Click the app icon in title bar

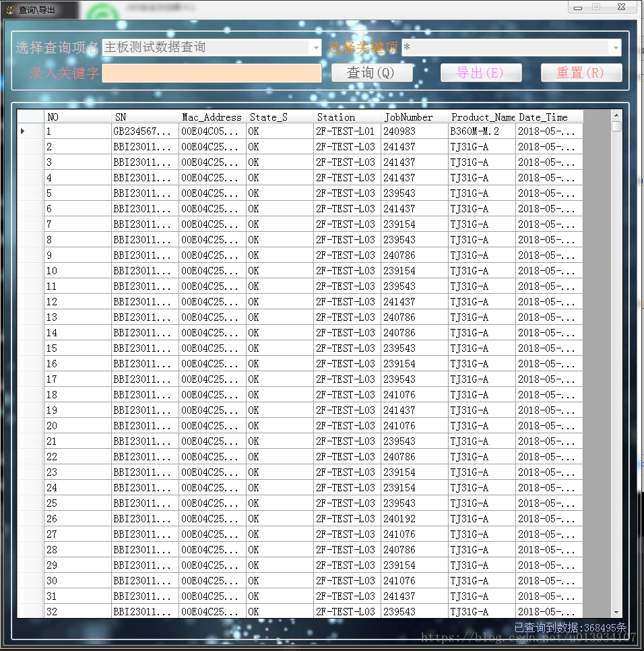click(10, 9)
